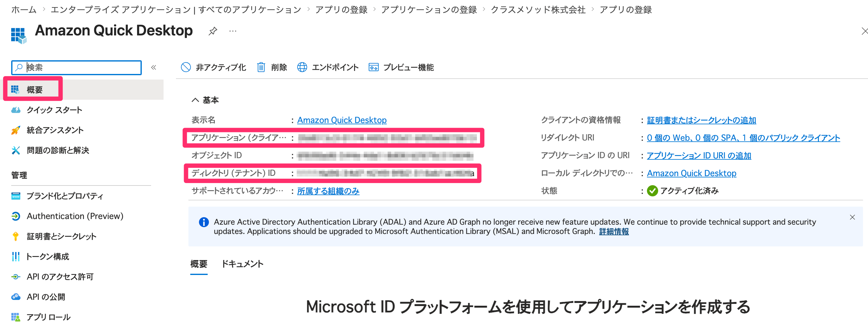The image size is (868, 325).
Task: Click the 管理 section heading
Action: coord(19,175)
